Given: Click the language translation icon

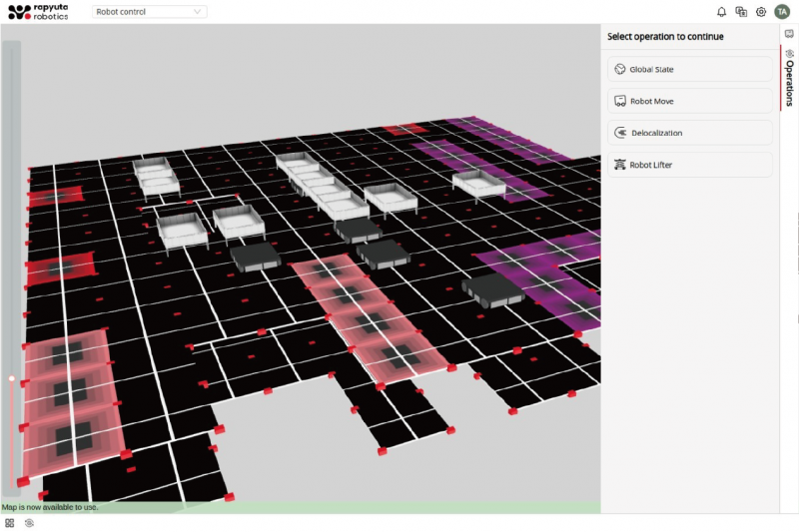Looking at the screenshot, I should (741, 12).
